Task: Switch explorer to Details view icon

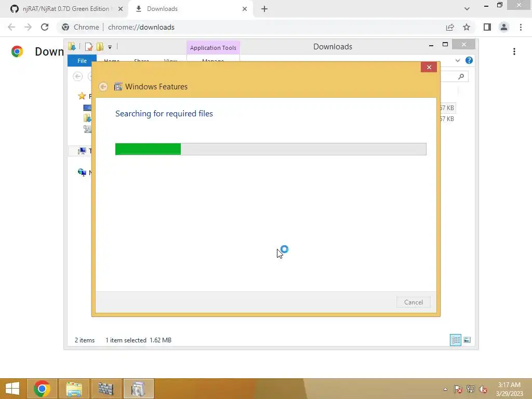Action: (455, 340)
